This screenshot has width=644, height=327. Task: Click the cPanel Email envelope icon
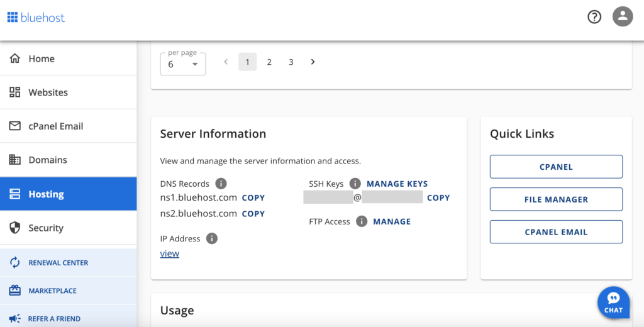tap(15, 126)
